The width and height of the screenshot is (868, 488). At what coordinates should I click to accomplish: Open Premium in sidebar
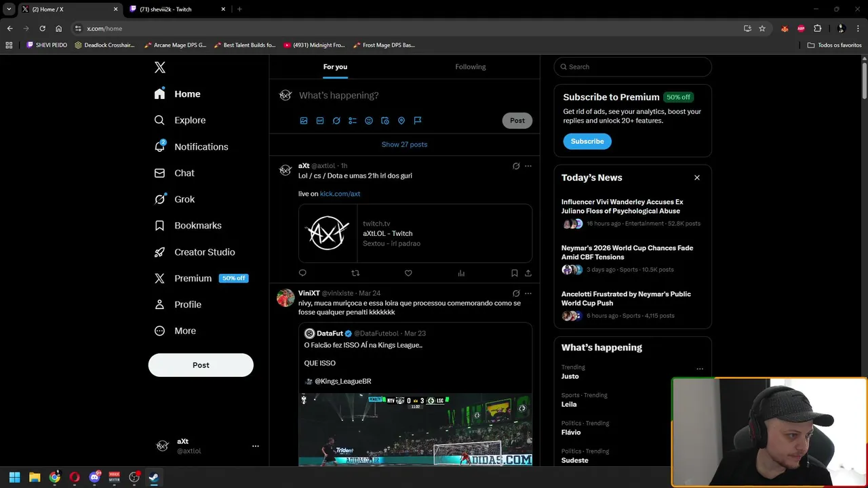201,279
